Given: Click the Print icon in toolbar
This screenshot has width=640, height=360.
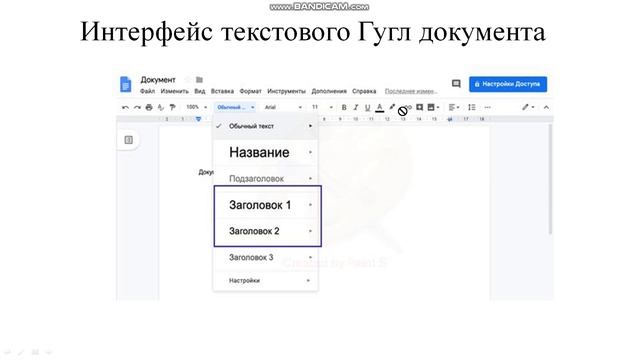Looking at the screenshot, I should tap(149, 107).
